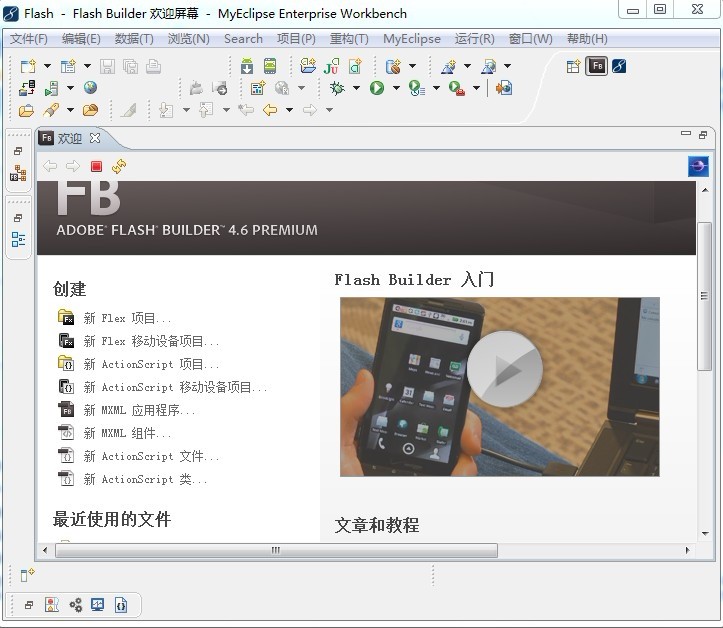
Task: Open the Run dropdown arrow
Action: pos(396,88)
